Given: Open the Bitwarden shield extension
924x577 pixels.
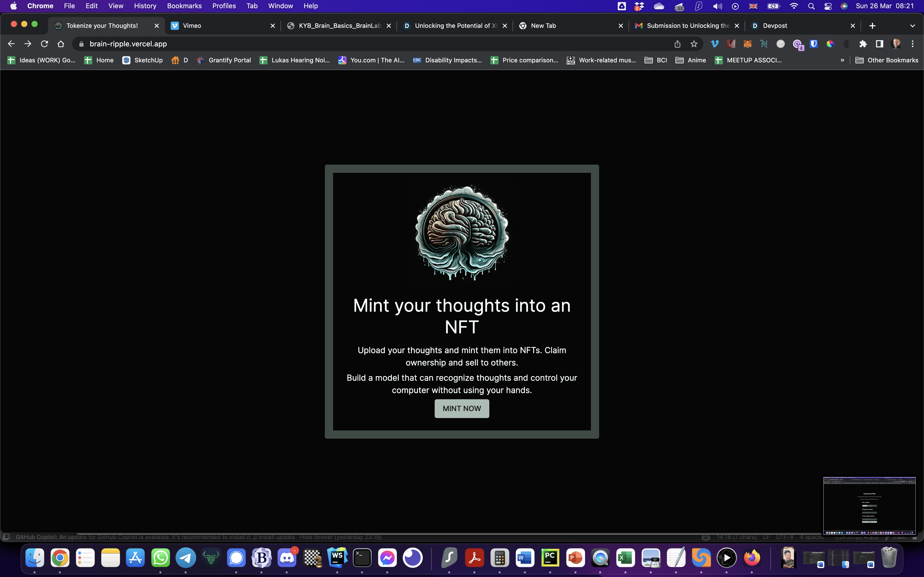Looking at the screenshot, I should tap(813, 44).
